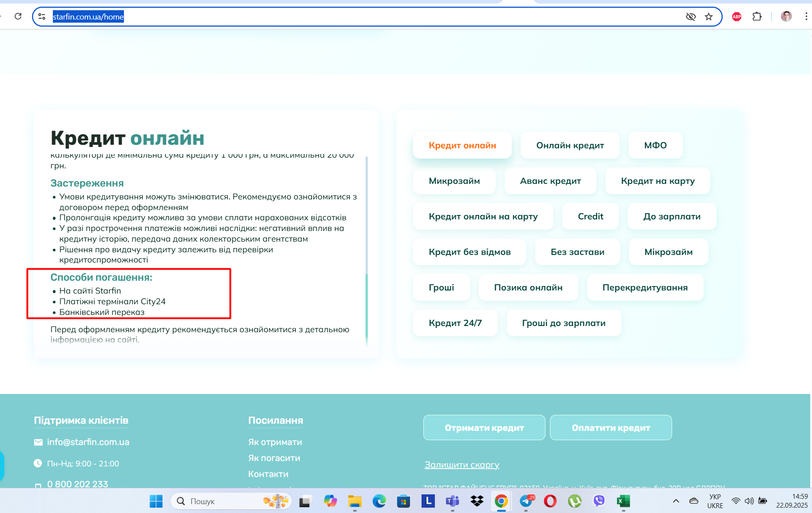Call the 0 800 202 233 phone number
This screenshot has height=513, width=812.
pyautogui.click(x=78, y=484)
